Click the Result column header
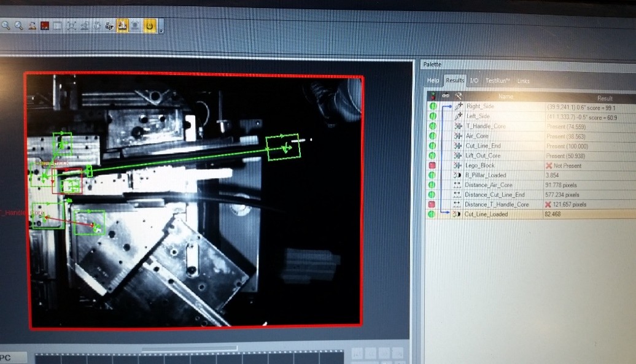The image size is (636, 364). coord(605,98)
